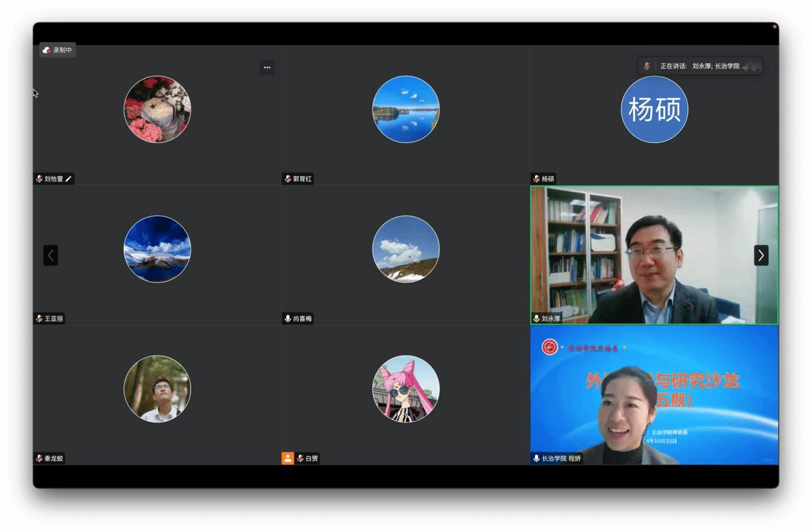Click the muted mic icon next to 刘怡萱

click(39, 179)
